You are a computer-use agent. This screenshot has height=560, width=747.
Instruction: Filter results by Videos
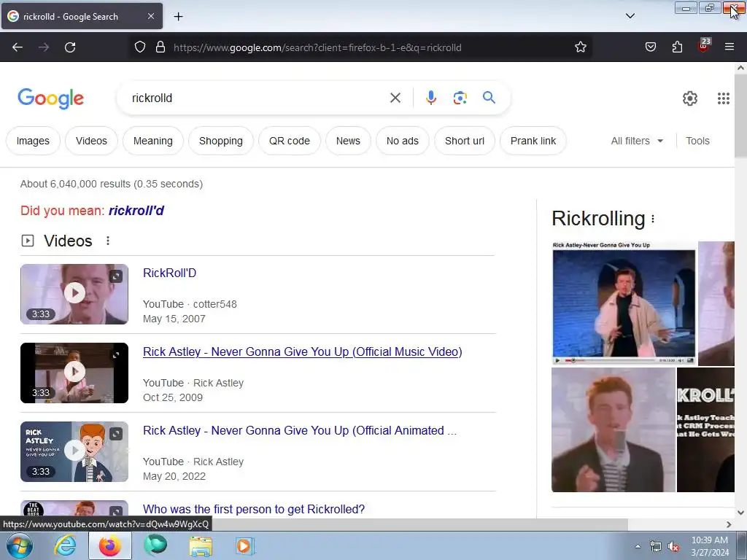(x=91, y=141)
